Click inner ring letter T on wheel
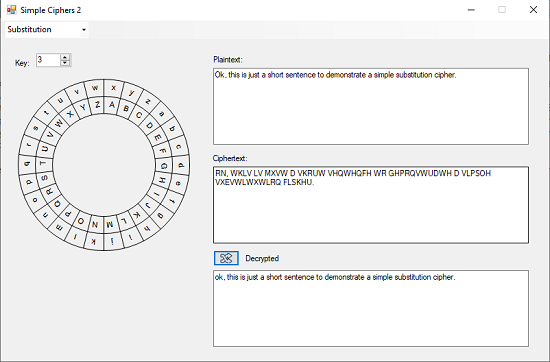The image size is (550, 362). pyautogui.click(x=43, y=163)
